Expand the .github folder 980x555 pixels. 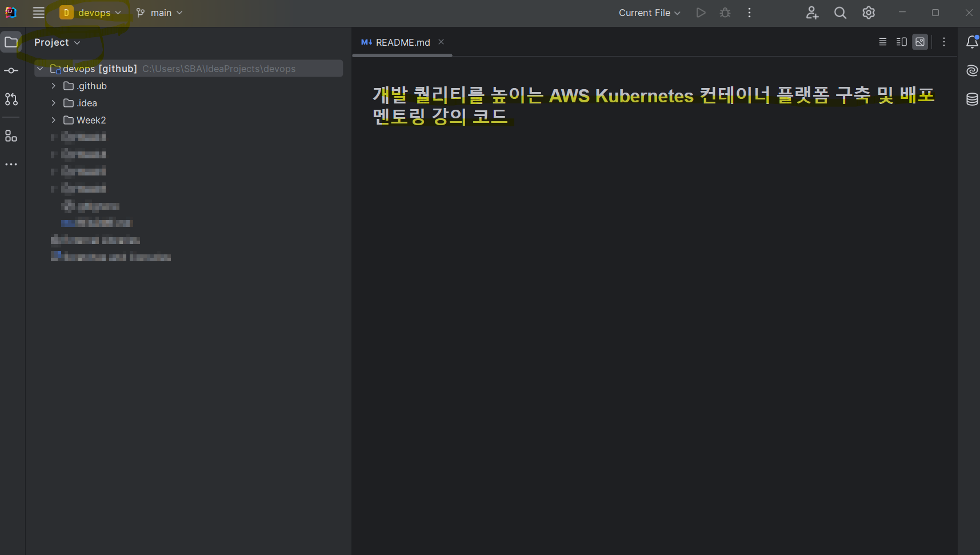(x=54, y=86)
